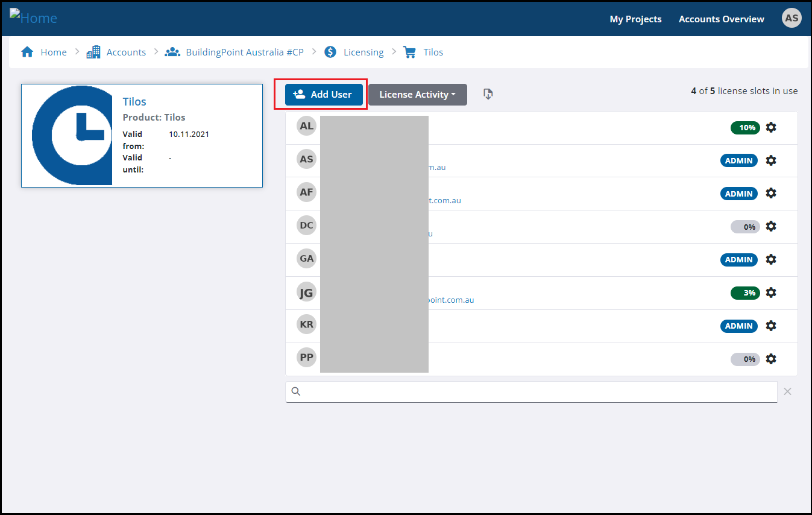
Task: Click the Add User button
Action: point(324,95)
